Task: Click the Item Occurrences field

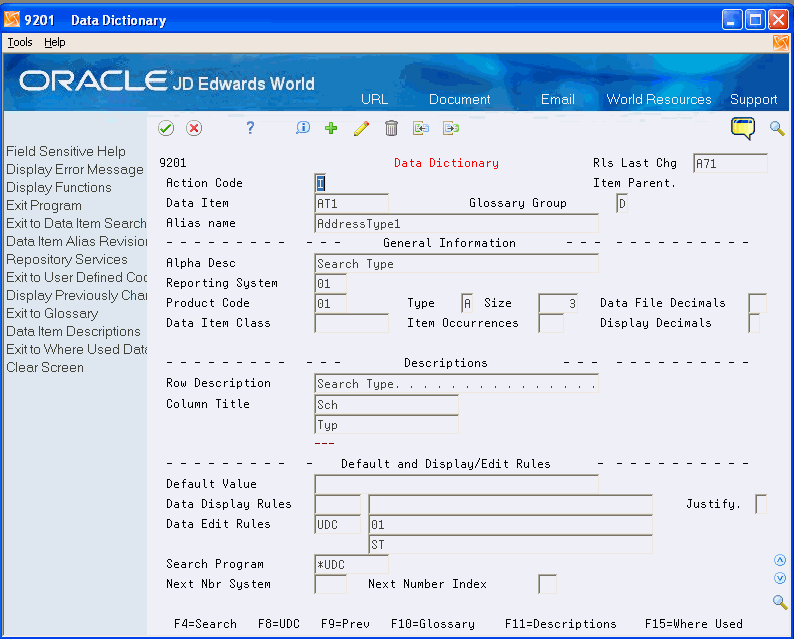Action: 551,323
